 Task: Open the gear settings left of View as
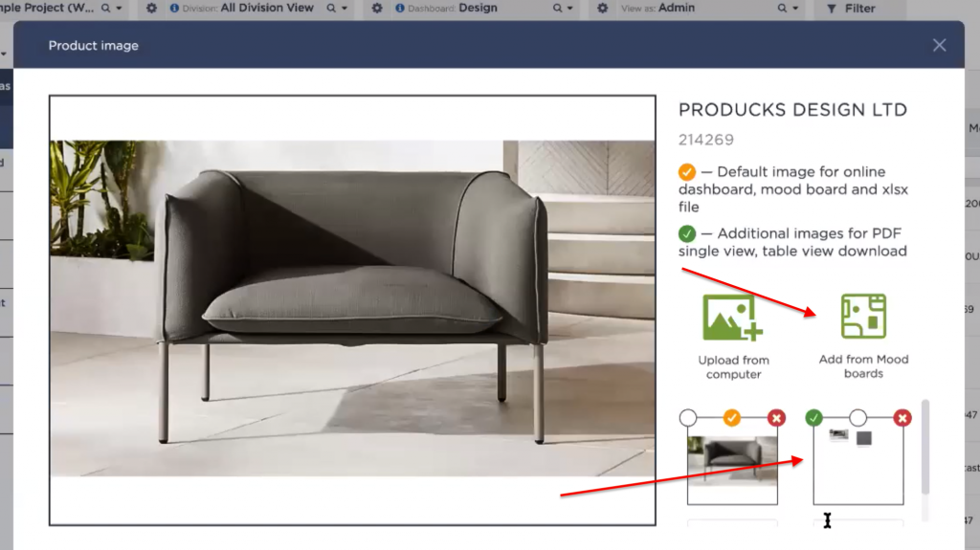point(603,8)
